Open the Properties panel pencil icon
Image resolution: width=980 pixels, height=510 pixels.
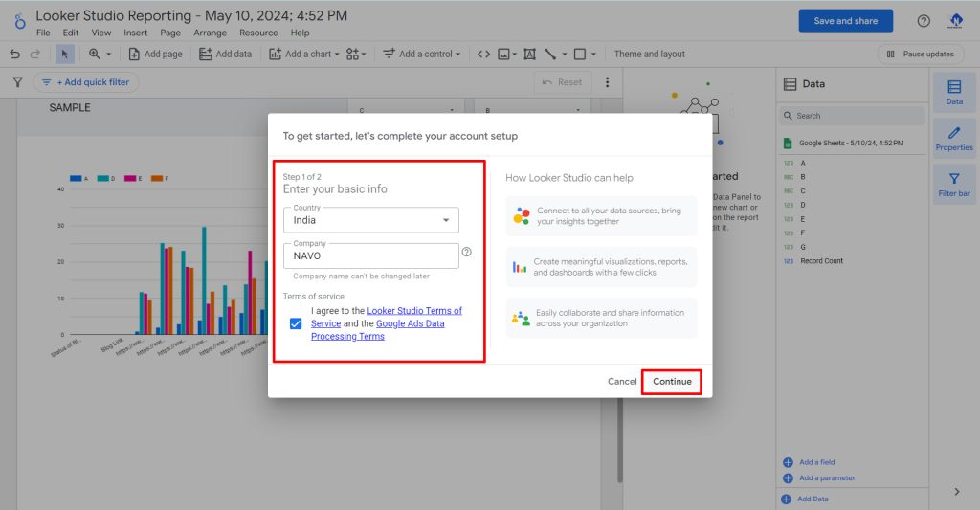(x=953, y=138)
